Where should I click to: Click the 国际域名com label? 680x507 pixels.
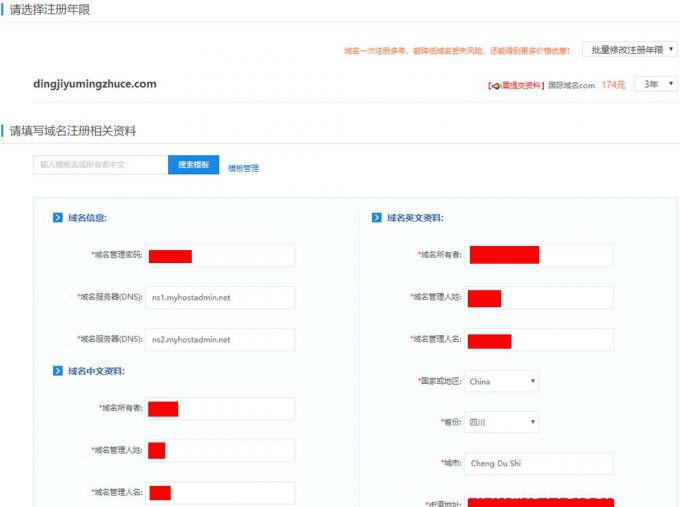tap(571, 85)
